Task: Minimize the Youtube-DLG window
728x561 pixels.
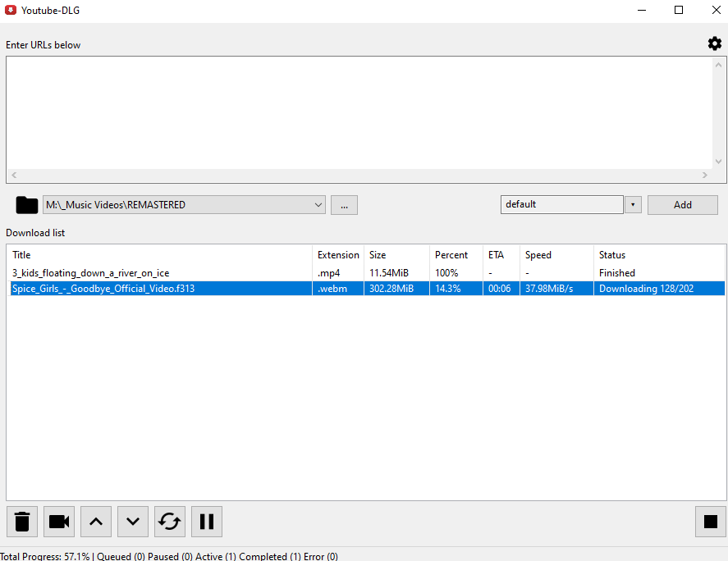Action: coord(642,10)
